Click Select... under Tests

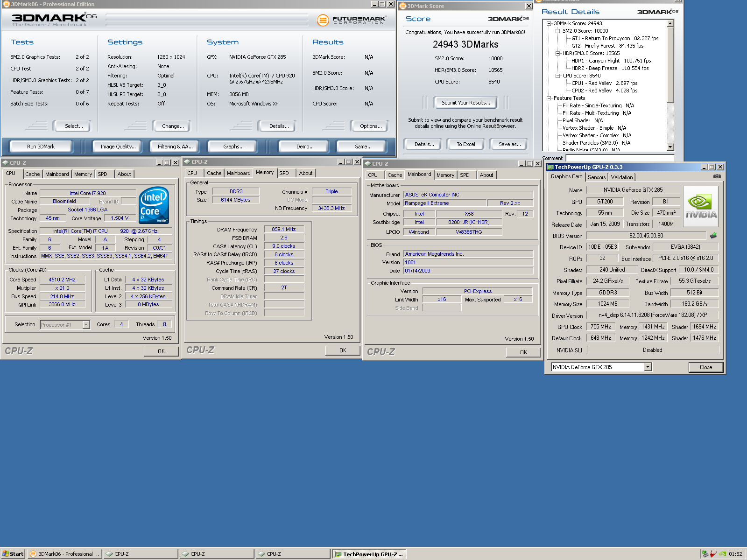74,126
